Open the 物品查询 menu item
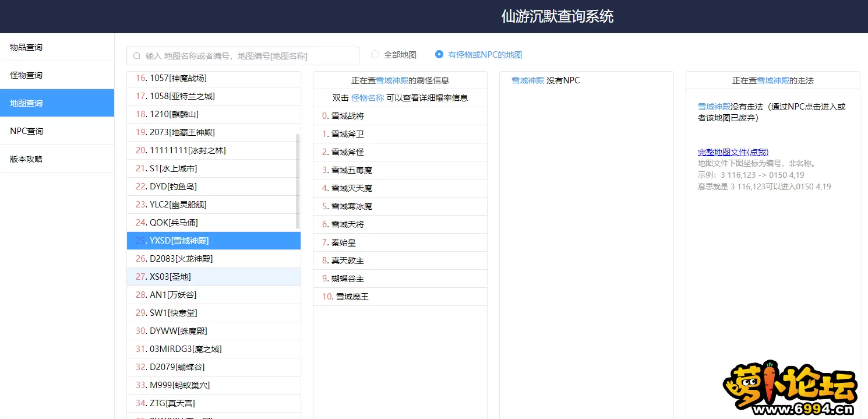 click(x=57, y=47)
